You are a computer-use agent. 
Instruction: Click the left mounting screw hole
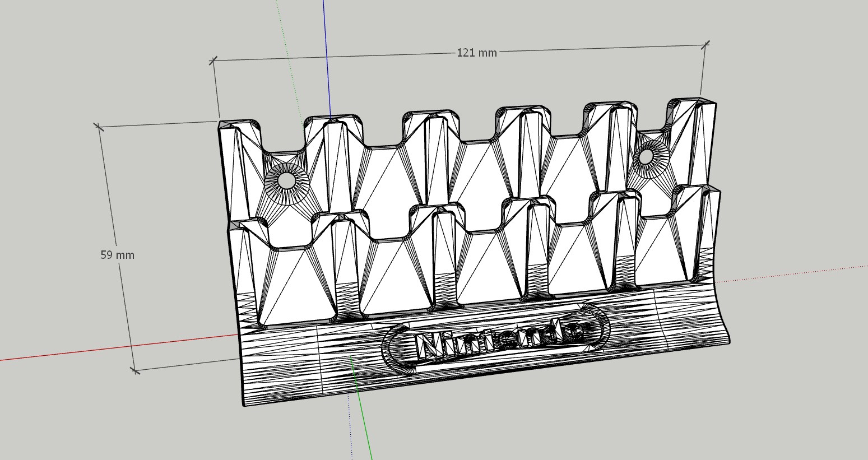click(x=286, y=180)
